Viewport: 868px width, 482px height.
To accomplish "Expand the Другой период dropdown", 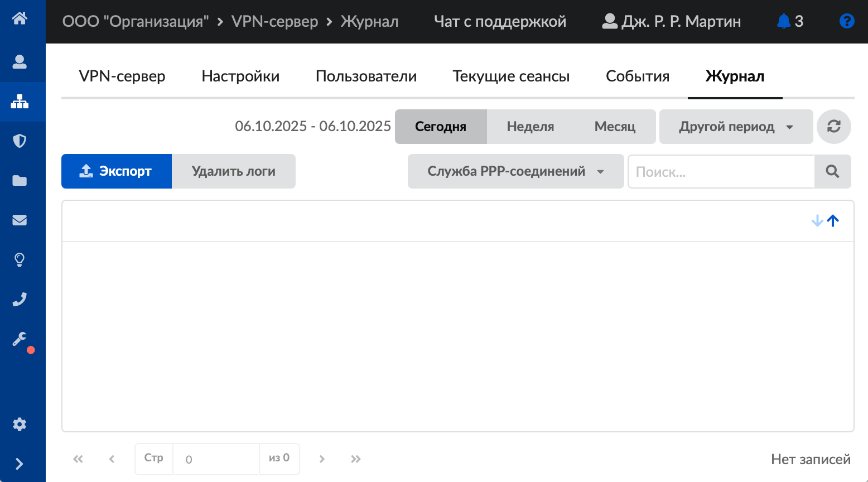I will pyautogui.click(x=736, y=127).
